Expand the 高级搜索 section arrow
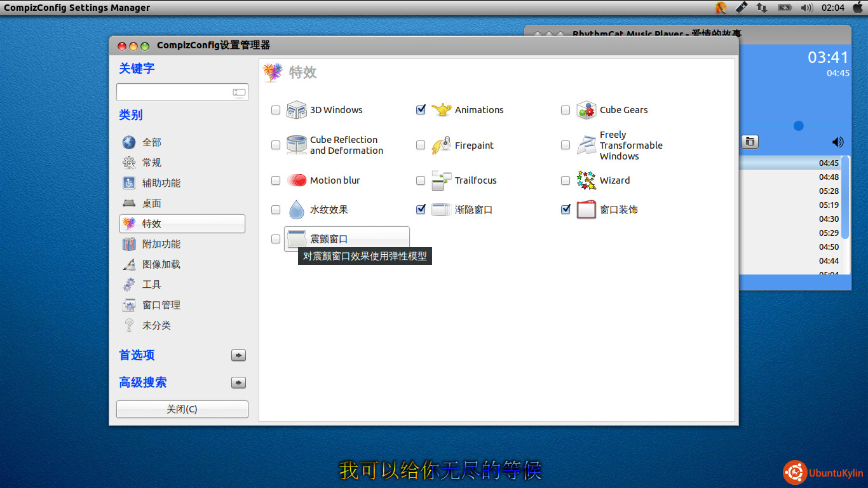Image resolution: width=868 pixels, height=488 pixels. (x=238, y=383)
